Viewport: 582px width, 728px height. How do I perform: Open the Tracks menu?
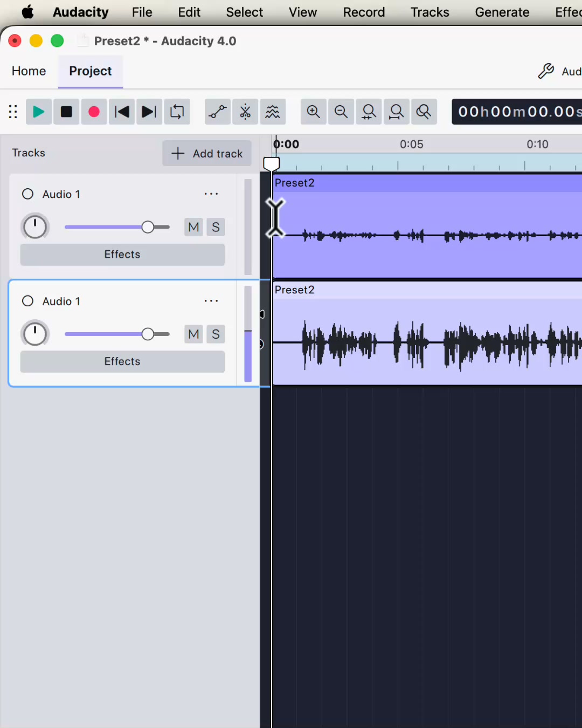point(430,12)
